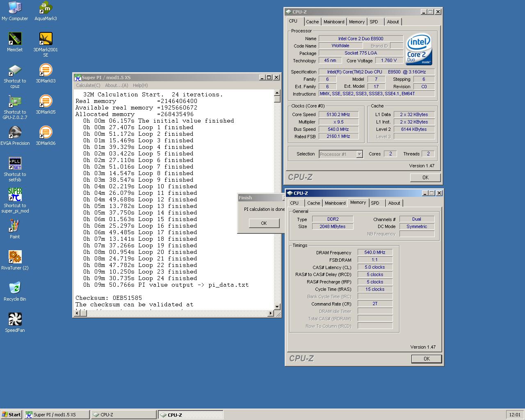Select the 3DMark05 desktop icon
This screenshot has width=525, height=420.
[46, 104]
